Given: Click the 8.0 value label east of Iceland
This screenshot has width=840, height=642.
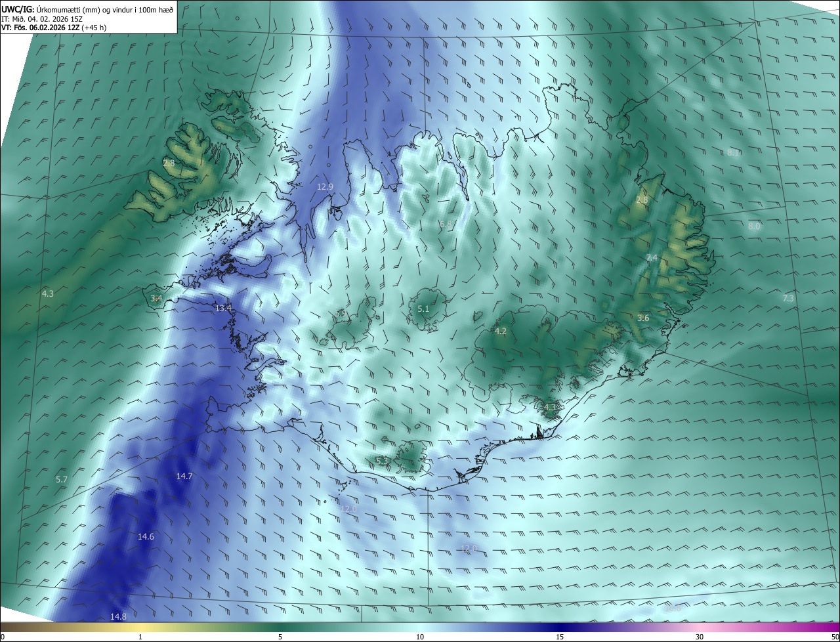Looking at the screenshot, I should coord(754,226).
